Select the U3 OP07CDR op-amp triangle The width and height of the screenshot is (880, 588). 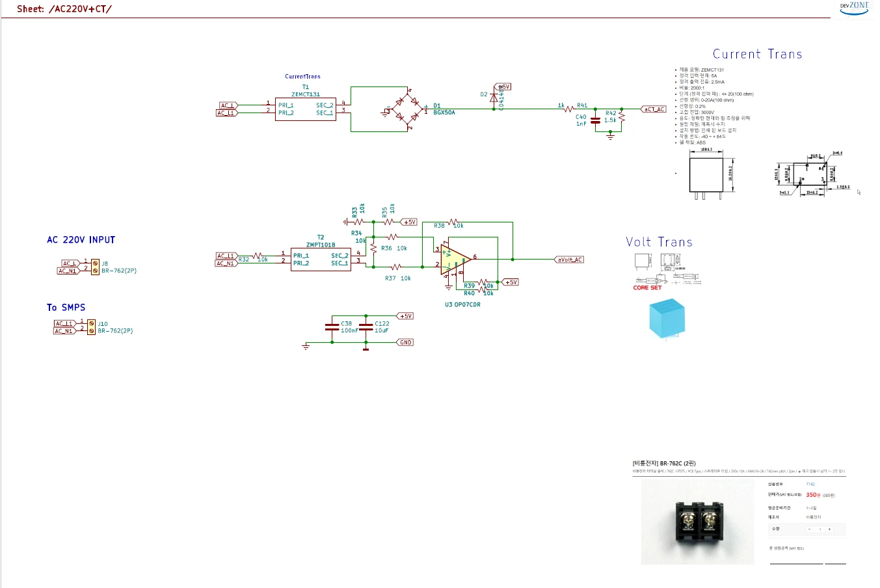coord(455,259)
